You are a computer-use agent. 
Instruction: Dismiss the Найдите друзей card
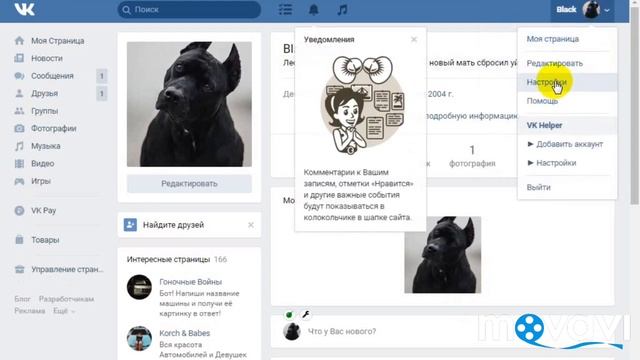pyautogui.click(x=251, y=225)
